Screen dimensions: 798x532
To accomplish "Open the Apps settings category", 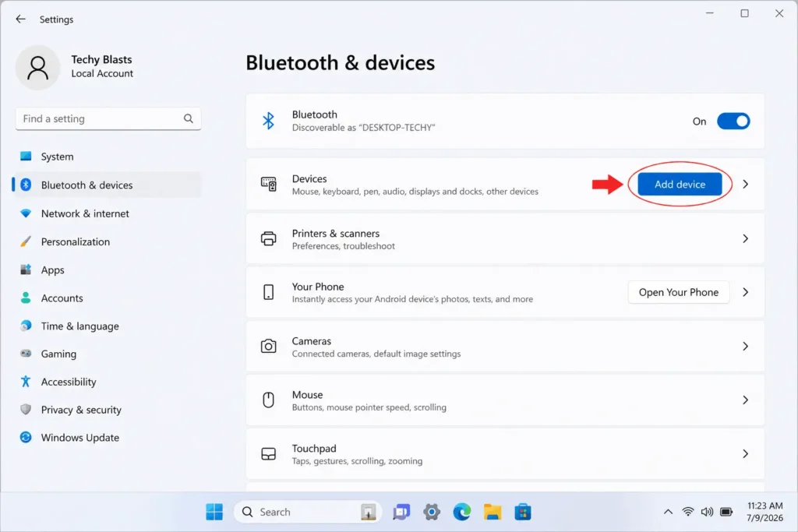I will click(108, 270).
